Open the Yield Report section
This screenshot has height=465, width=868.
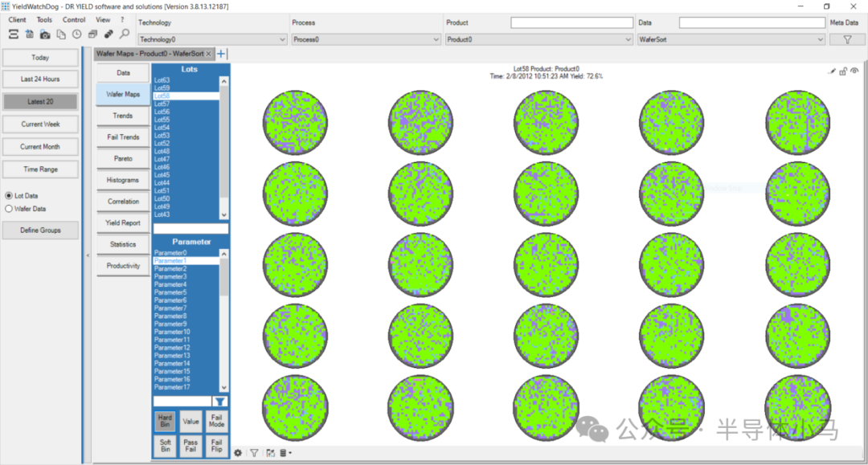pyautogui.click(x=123, y=222)
